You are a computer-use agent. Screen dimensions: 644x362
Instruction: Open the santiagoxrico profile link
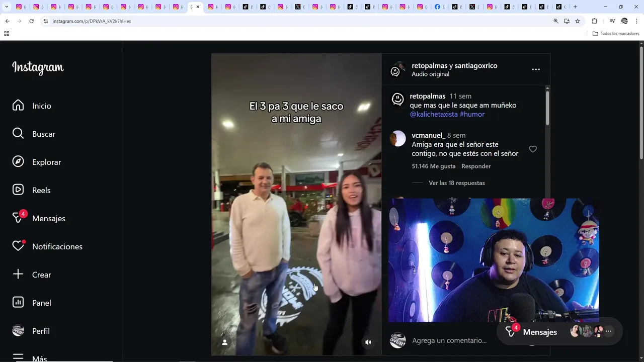(476, 65)
